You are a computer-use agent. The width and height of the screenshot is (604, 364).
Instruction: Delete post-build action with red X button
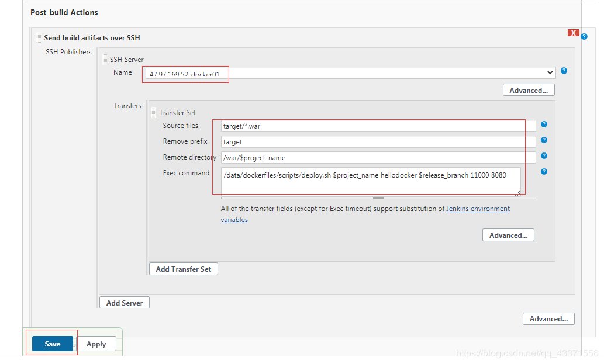573,33
